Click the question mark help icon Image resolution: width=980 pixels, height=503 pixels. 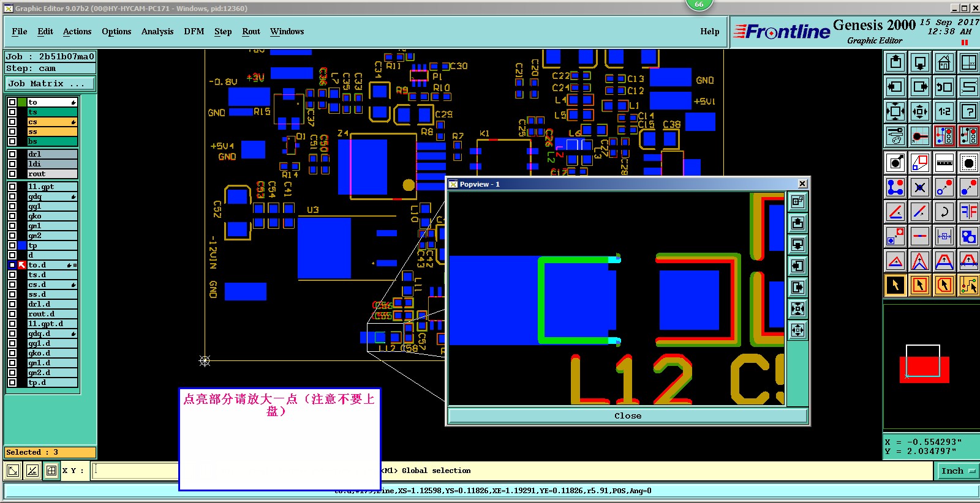pyautogui.click(x=968, y=111)
